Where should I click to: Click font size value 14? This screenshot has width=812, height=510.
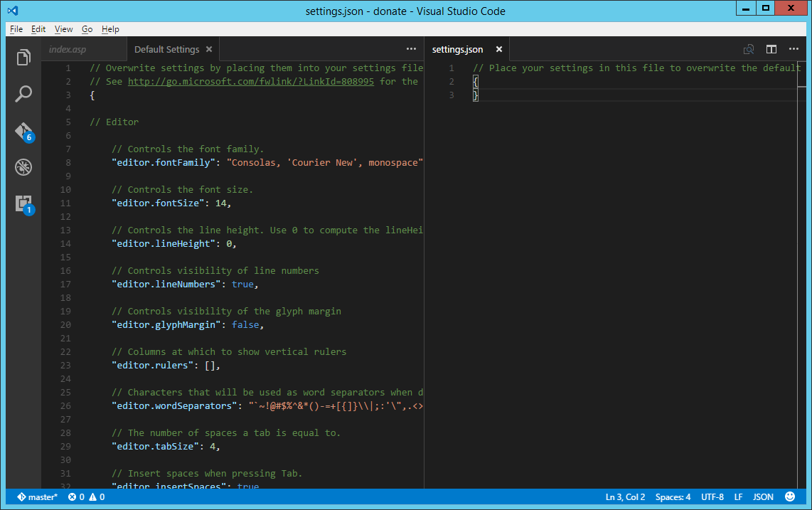[x=220, y=203]
